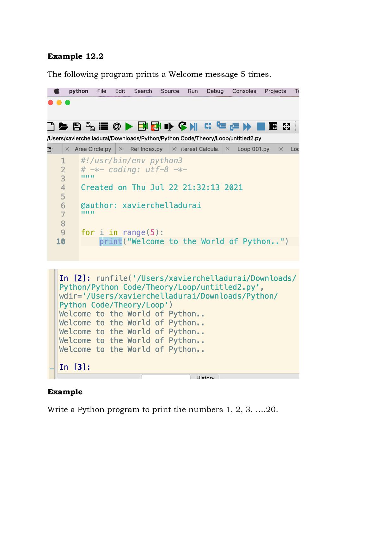Save all files using the double-floppy icon
392x555 pixels.
[x=90, y=127]
